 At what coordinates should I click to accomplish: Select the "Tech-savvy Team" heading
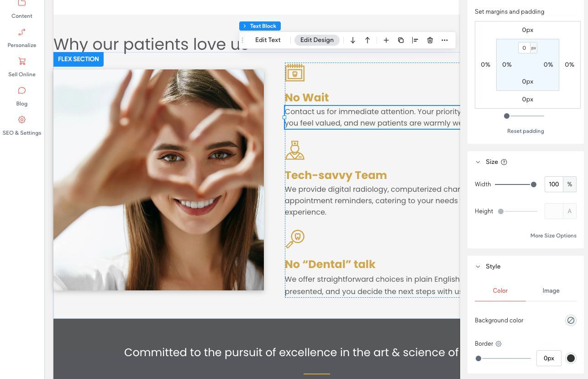[336, 175]
